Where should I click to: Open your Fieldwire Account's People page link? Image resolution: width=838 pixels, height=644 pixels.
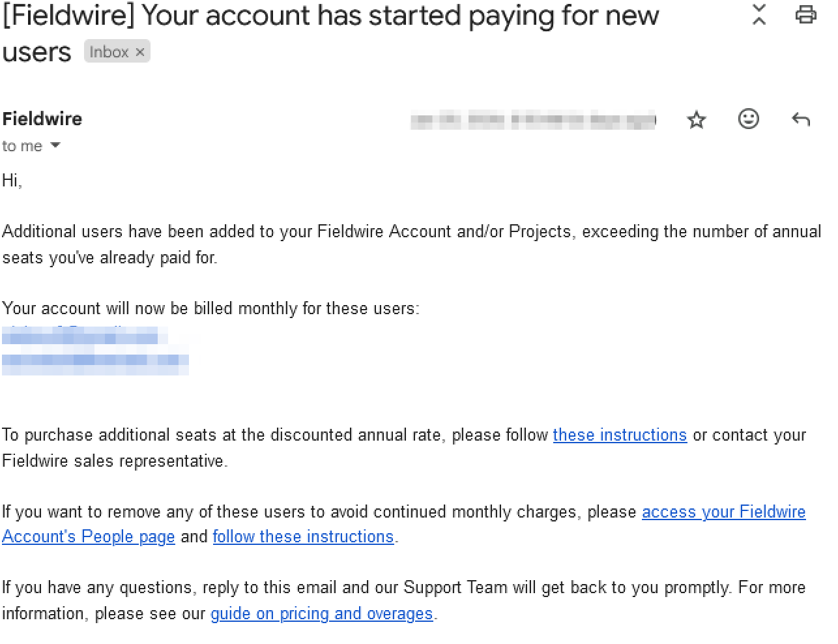[x=724, y=512]
